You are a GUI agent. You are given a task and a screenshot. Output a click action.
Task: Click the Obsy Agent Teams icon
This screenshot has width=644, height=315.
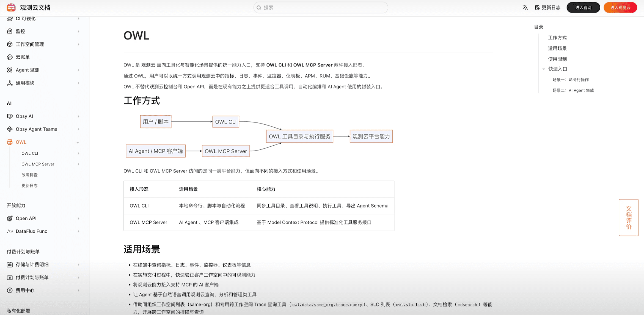10,129
